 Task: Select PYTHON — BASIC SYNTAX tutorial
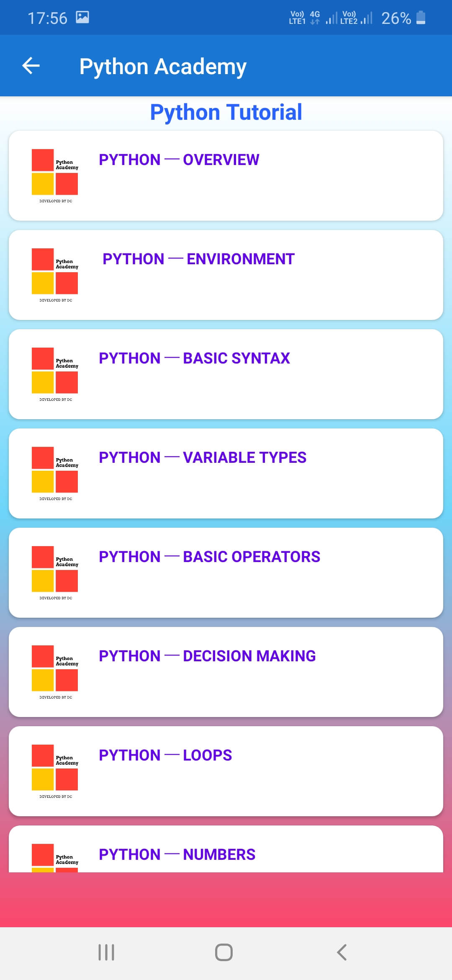(x=194, y=358)
